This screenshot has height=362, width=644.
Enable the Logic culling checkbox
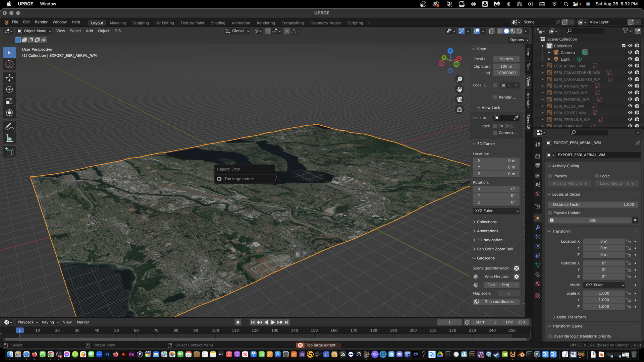597,176
